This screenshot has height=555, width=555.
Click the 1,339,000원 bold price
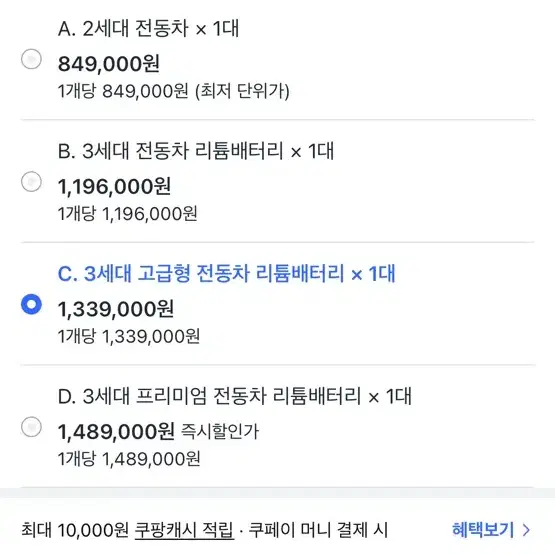coord(116,309)
